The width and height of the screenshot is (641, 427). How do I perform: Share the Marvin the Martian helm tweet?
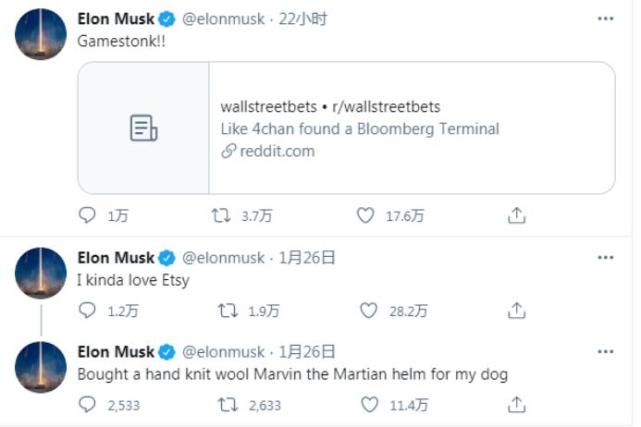point(516,405)
